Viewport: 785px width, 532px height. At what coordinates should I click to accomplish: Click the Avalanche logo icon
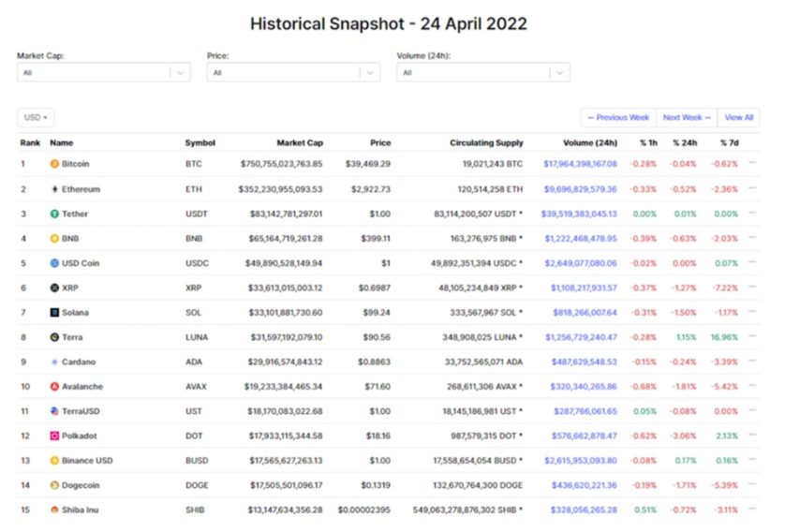coord(54,386)
